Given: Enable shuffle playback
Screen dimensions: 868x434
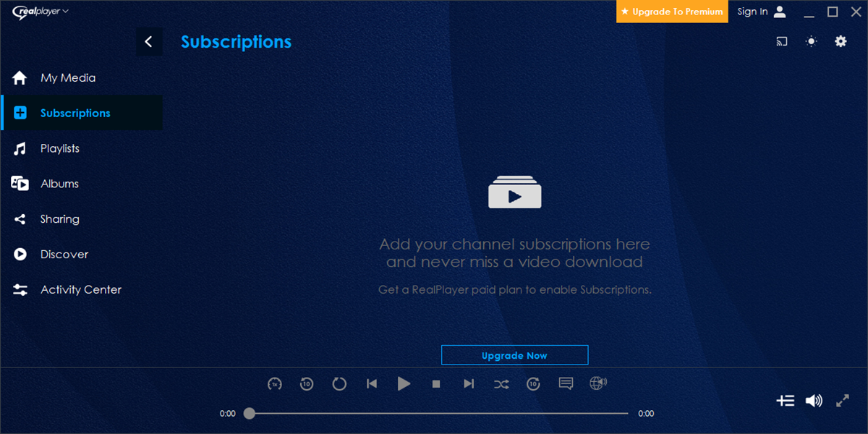Looking at the screenshot, I should click(501, 384).
